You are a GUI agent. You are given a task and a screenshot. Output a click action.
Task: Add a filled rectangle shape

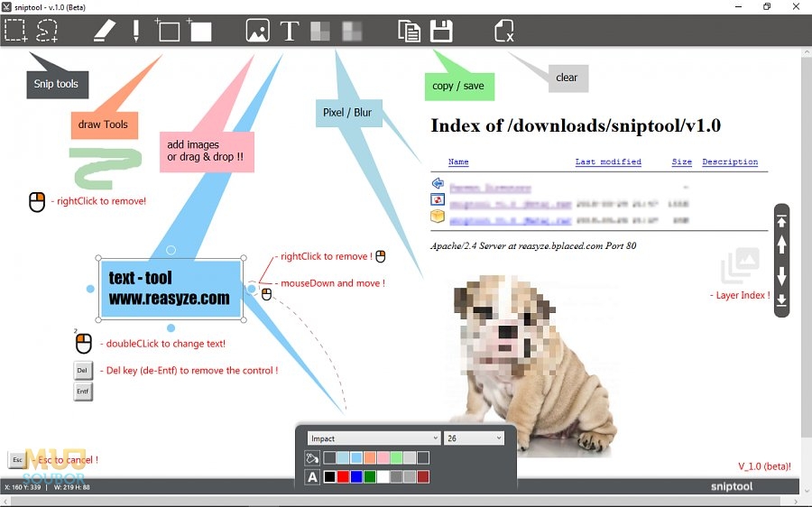(199, 30)
